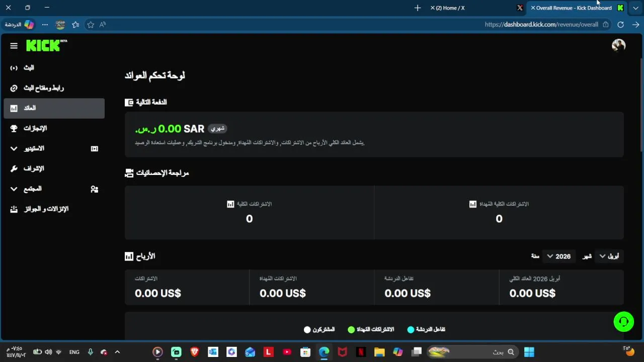Viewport: 644px width, 362px height.
Task: Click the icon beside مراجعة الإحصائيات heading
Action: click(x=129, y=173)
